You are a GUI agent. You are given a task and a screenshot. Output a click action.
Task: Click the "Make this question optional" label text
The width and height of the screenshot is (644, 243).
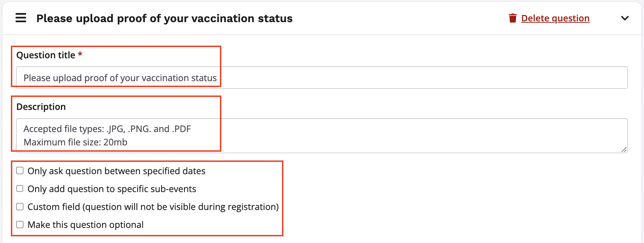86,225
